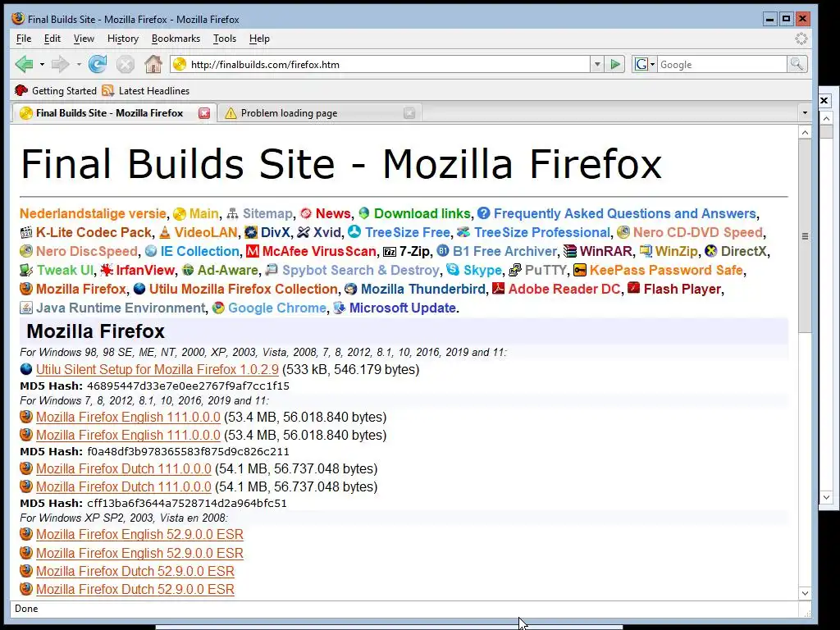Viewport: 840px width, 630px height.
Task: Click the green Go arrow button
Action: click(x=615, y=64)
